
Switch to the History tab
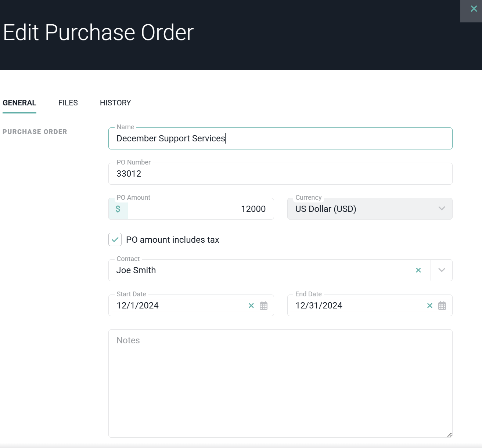click(115, 103)
